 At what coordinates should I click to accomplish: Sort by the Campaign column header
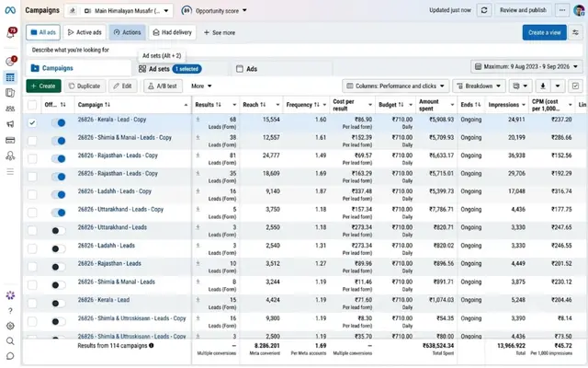point(94,105)
